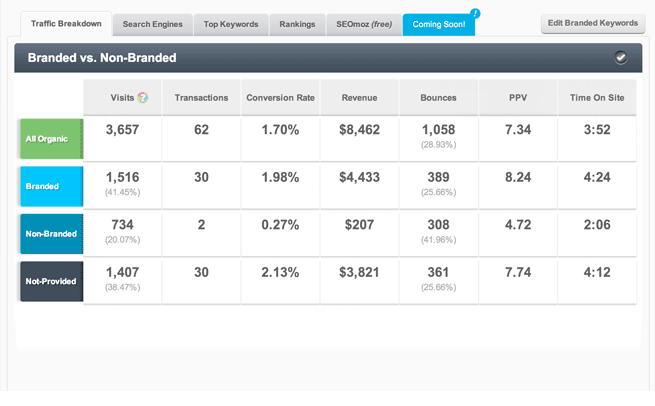This screenshot has height=406, width=655.
Task: Open the Top Keywords tab
Action: [231, 24]
